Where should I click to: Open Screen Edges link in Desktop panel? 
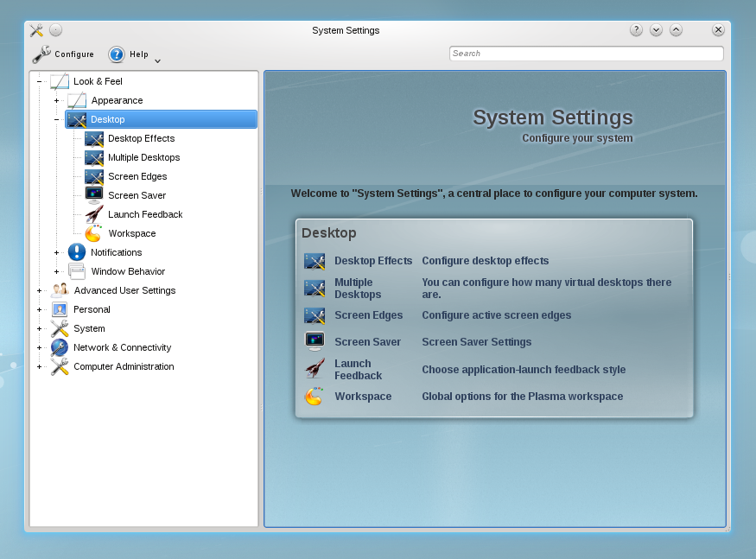[368, 315]
